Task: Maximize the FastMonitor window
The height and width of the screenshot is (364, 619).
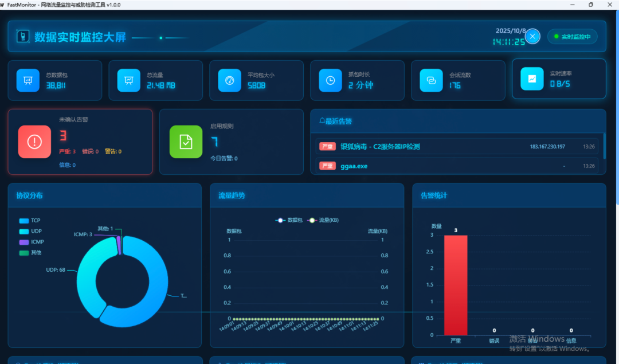Action: click(x=591, y=5)
